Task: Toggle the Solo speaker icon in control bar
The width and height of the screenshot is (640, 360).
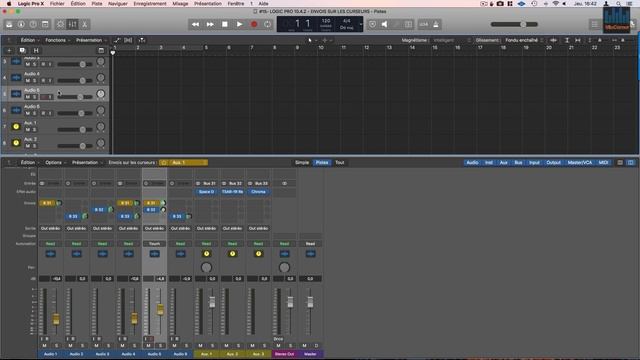Action: click(x=384, y=24)
